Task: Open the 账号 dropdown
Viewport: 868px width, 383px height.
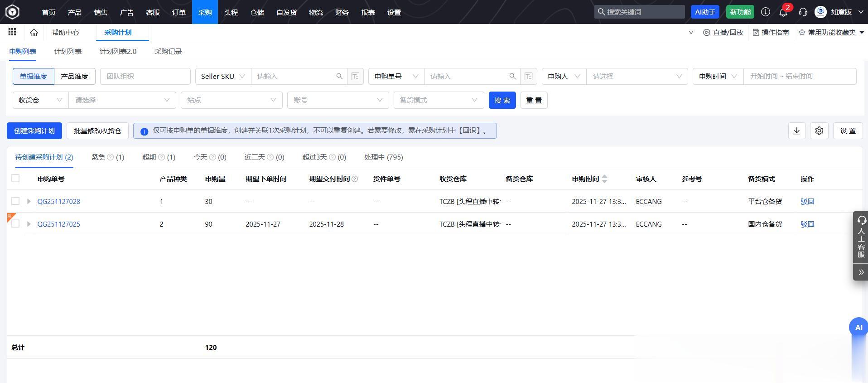Action: coord(338,100)
